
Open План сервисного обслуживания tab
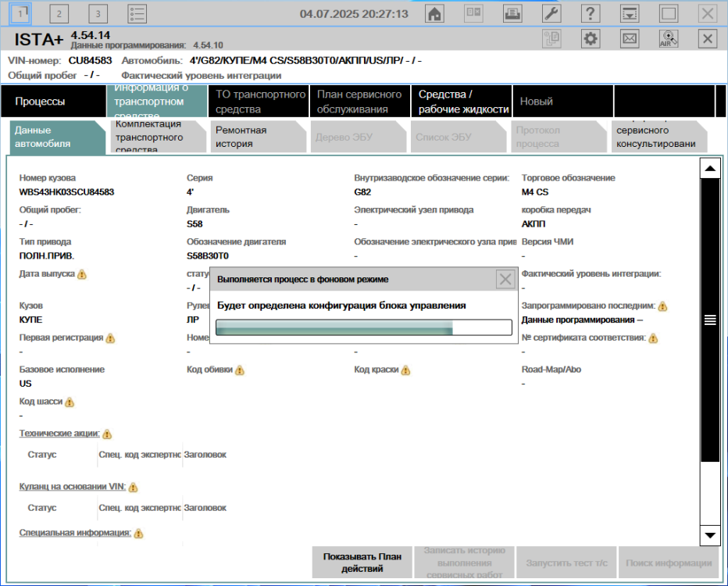click(x=359, y=101)
